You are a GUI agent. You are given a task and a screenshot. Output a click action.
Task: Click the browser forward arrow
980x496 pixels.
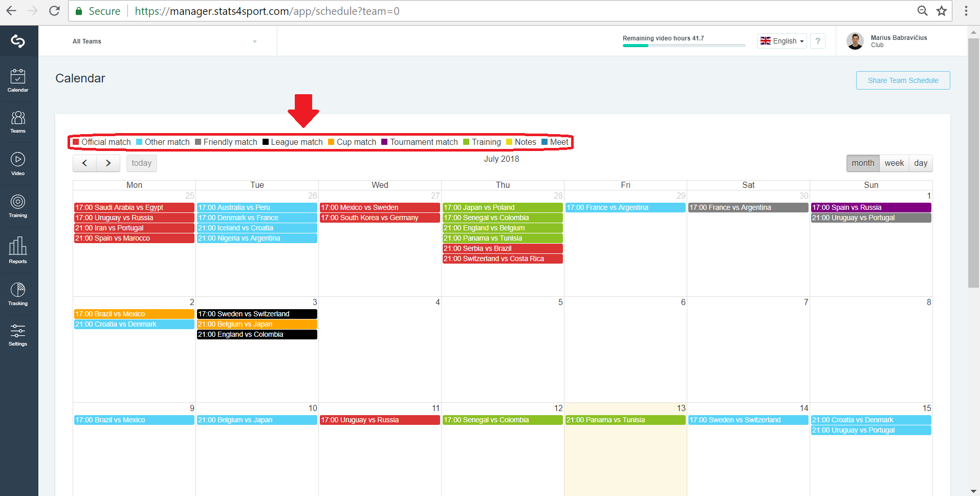[33, 11]
